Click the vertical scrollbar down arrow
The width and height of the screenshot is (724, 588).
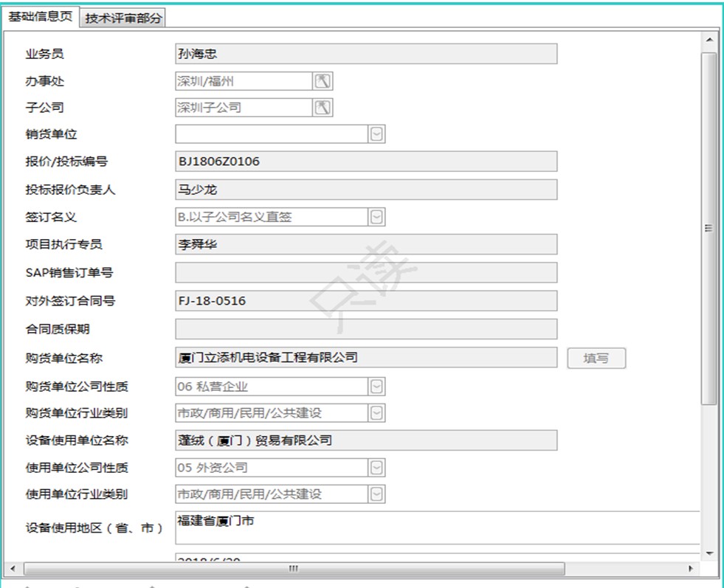coord(709,553)
